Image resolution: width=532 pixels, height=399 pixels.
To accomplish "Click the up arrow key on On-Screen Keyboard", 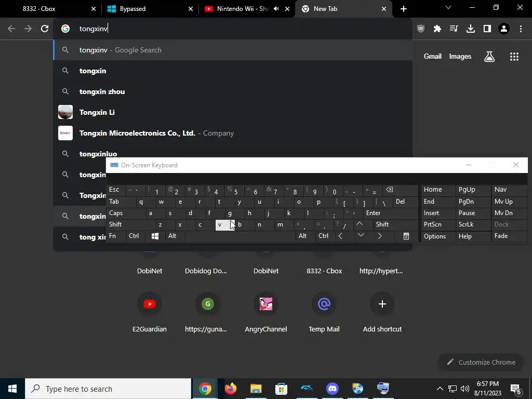I will [x=360, y=224].
